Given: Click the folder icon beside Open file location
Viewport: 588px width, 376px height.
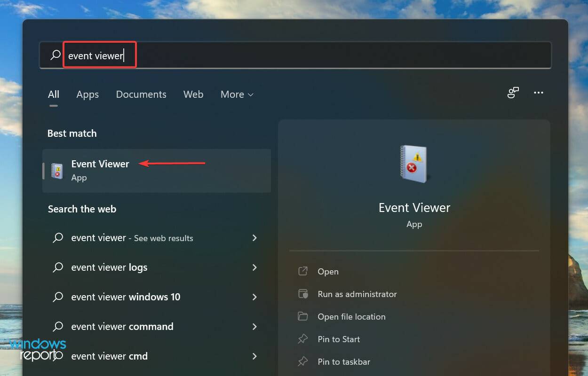Looking at the screenshot, I should pos(304,316).
